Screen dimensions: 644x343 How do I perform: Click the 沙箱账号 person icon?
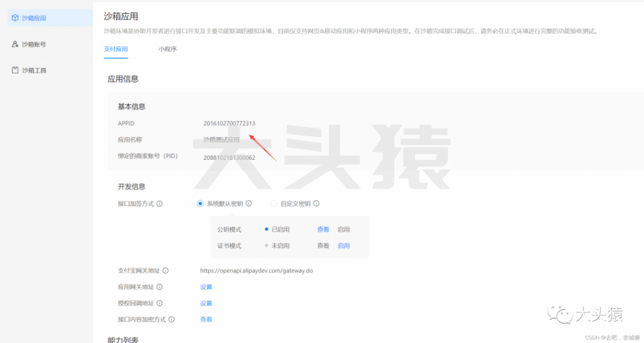15,44
